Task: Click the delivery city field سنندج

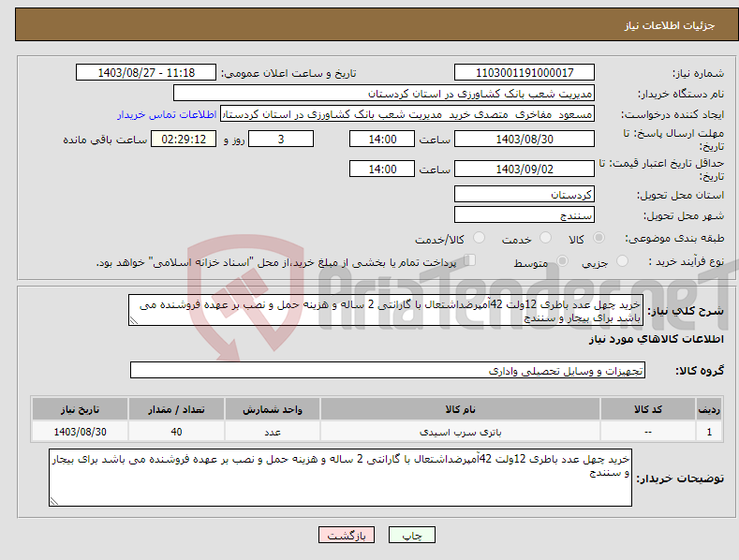Action: tap(525, 215)
